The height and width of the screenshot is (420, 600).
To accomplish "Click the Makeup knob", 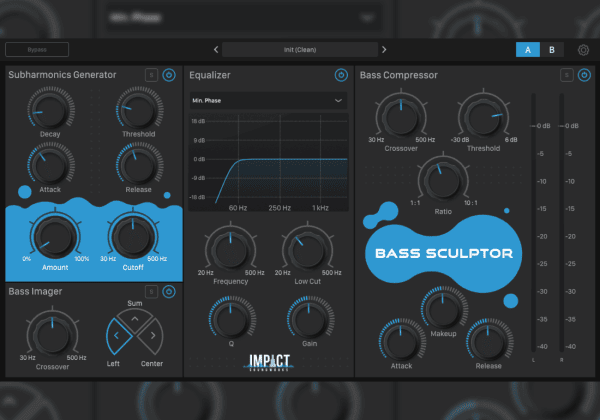I will coord(444,308).
